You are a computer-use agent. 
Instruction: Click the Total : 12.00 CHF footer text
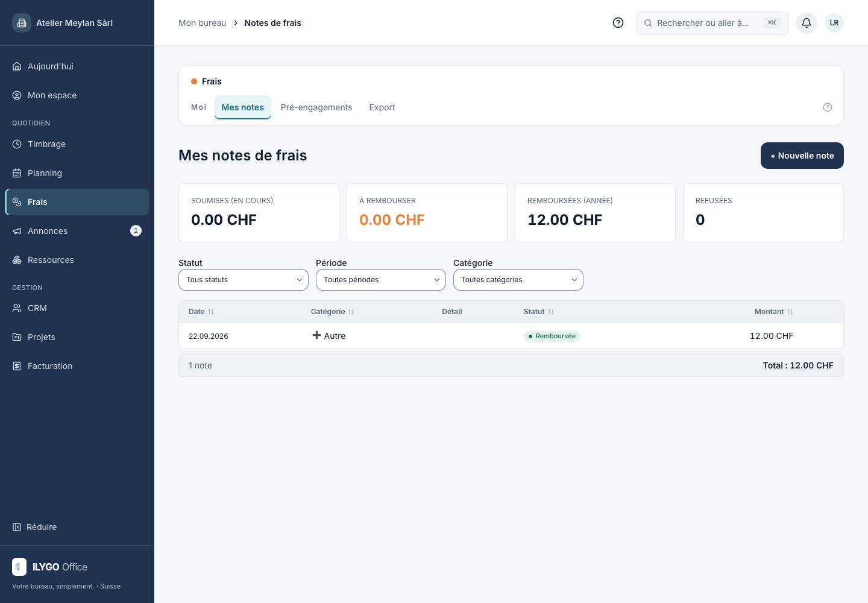pos(798,365)
